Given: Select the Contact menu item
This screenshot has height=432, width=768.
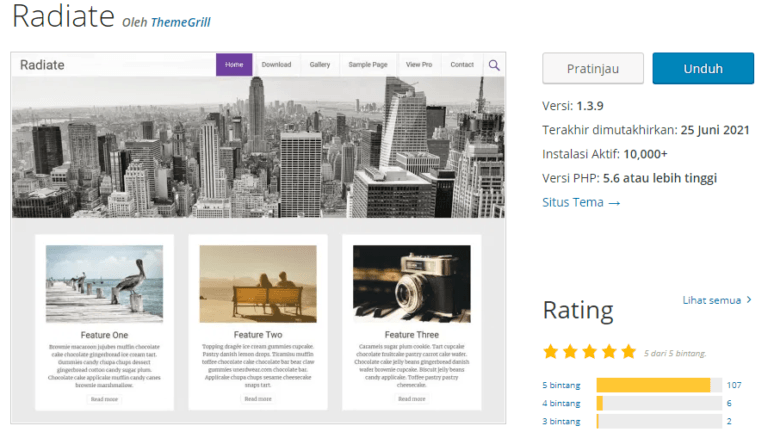Looking at the screenshot, I should tap(462, 65).
